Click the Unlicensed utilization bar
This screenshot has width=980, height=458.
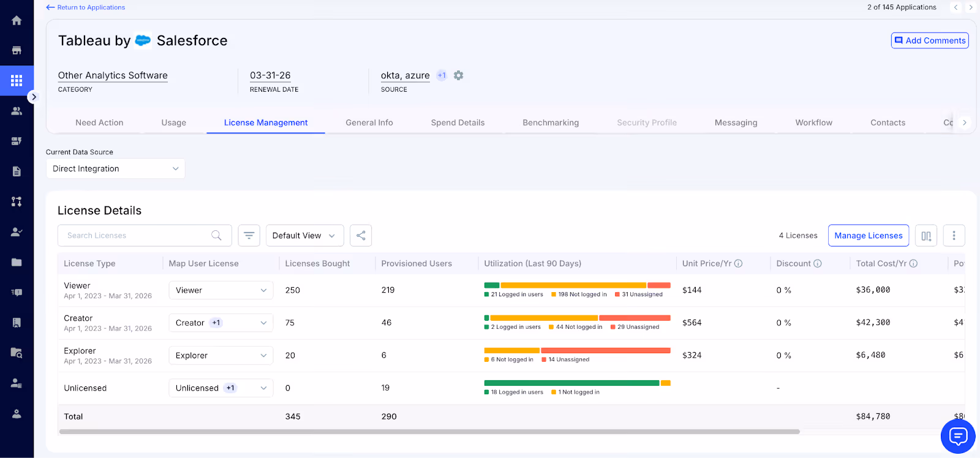click(577, 383)
